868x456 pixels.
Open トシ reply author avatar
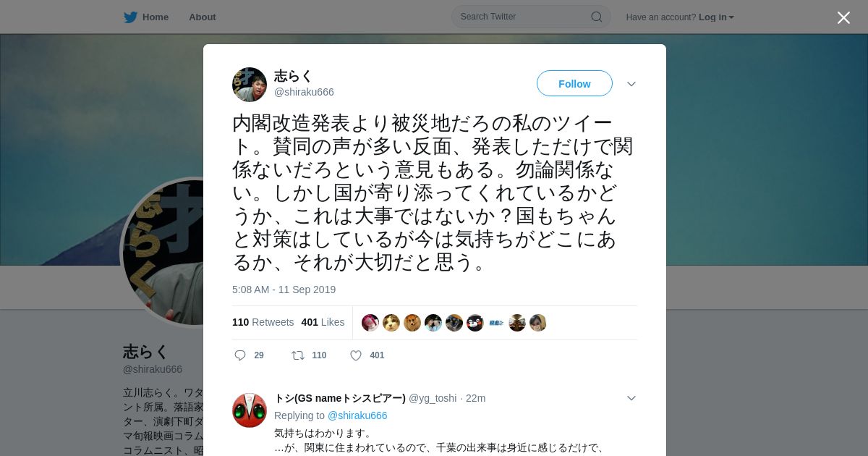point(250,410)
